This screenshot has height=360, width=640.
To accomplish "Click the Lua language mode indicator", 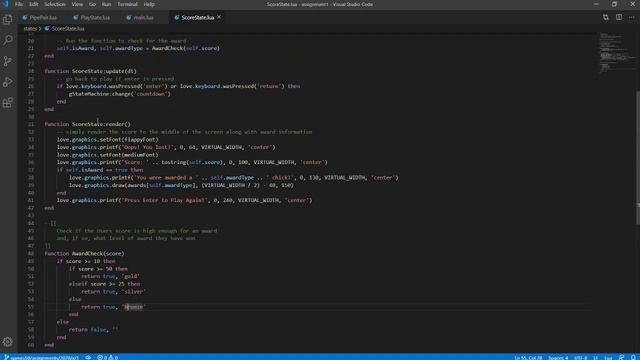I will point(608,357).
